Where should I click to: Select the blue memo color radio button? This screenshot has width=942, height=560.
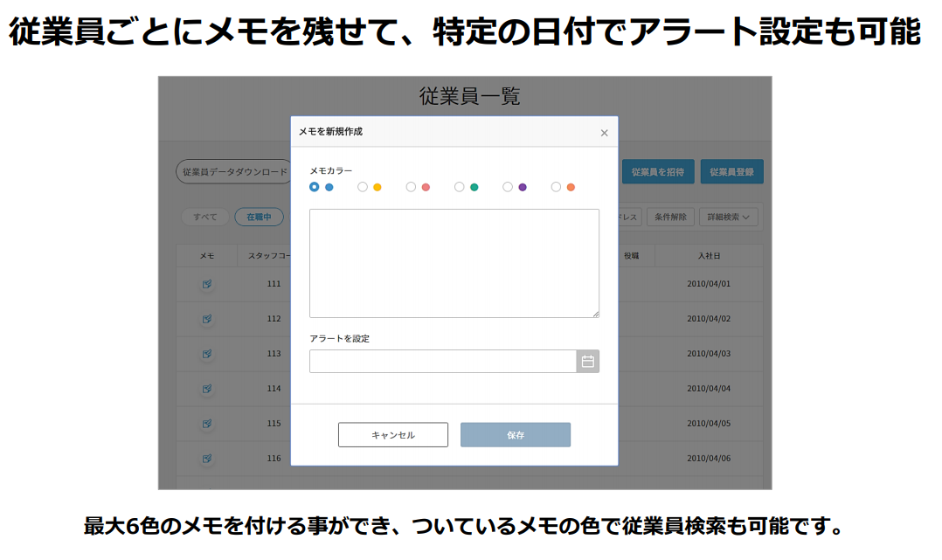(x=315, y=187)
